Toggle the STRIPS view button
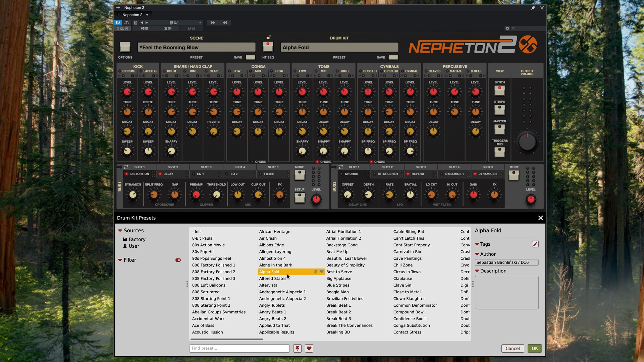 pos(499,110)
